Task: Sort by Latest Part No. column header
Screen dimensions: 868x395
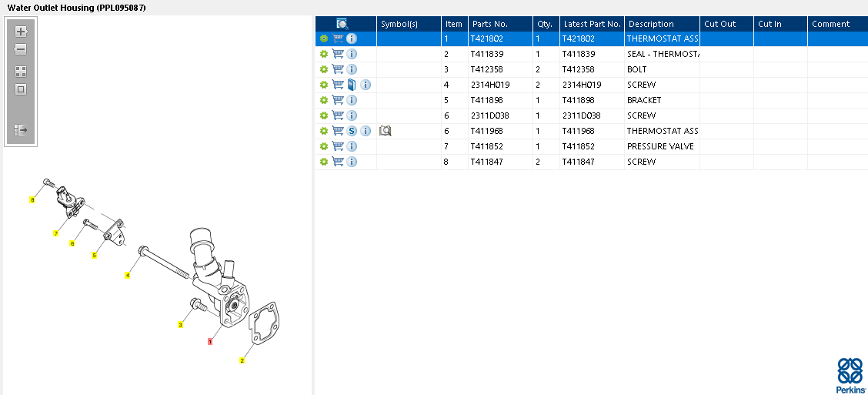Action: click(x=592, y=24)
